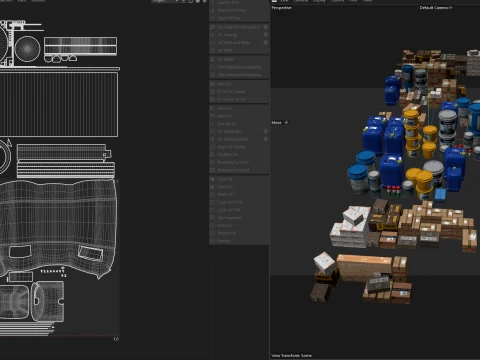This screenshot has width=480, height=360.
Task: Open UV Unwrap gear options
Action: tap(266, 35)
